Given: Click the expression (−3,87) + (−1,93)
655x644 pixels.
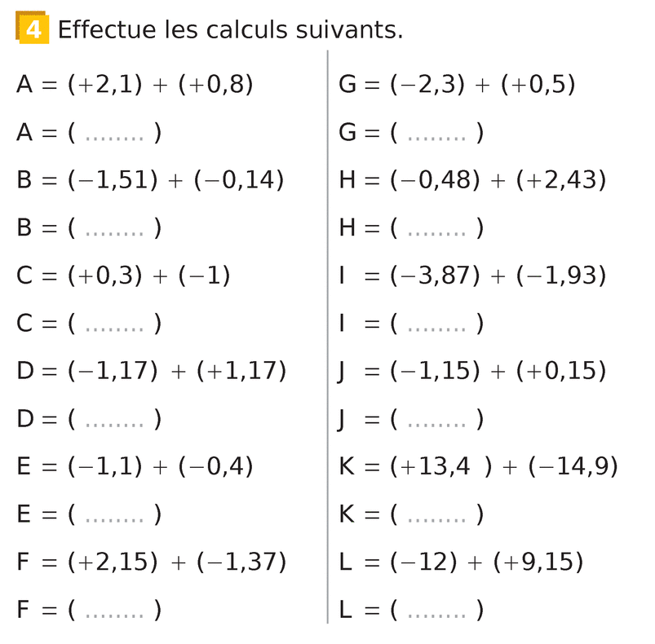Looking at the screenshot, I should [498, 276].
